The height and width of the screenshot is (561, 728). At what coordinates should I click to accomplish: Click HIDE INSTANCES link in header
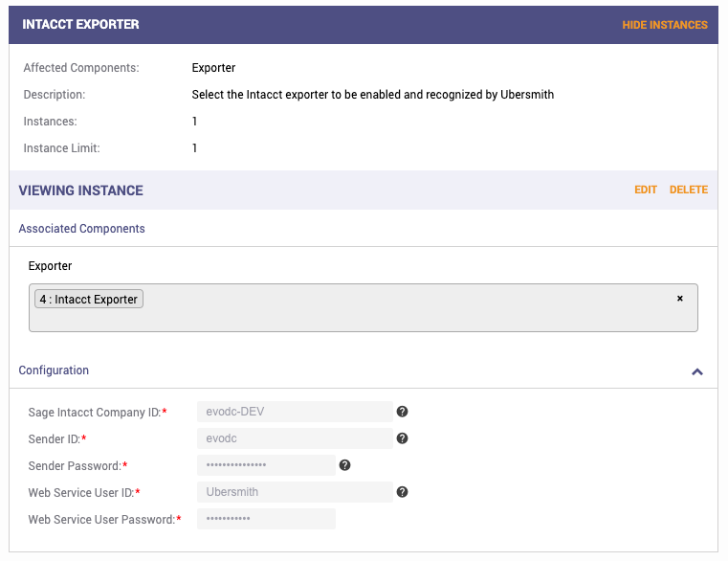click(665, 25)
